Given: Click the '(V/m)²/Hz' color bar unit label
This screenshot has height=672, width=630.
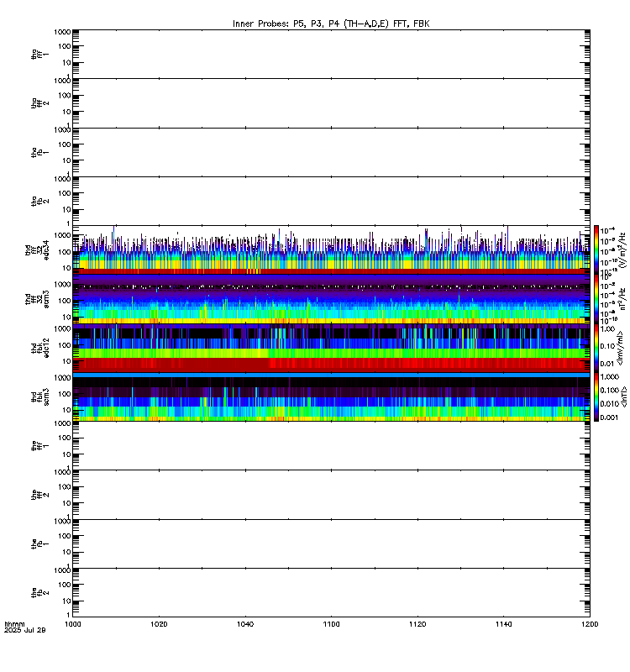Looking at the screenshot, I should [622, 249].
